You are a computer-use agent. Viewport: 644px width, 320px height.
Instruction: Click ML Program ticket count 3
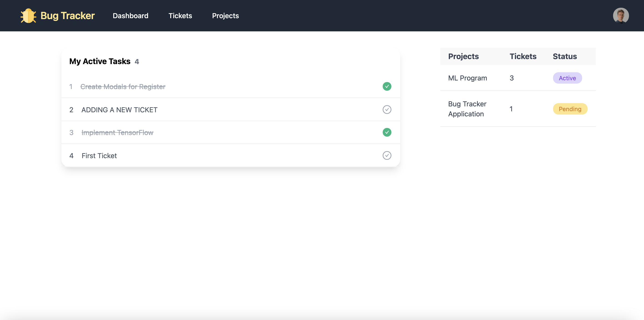511,78
